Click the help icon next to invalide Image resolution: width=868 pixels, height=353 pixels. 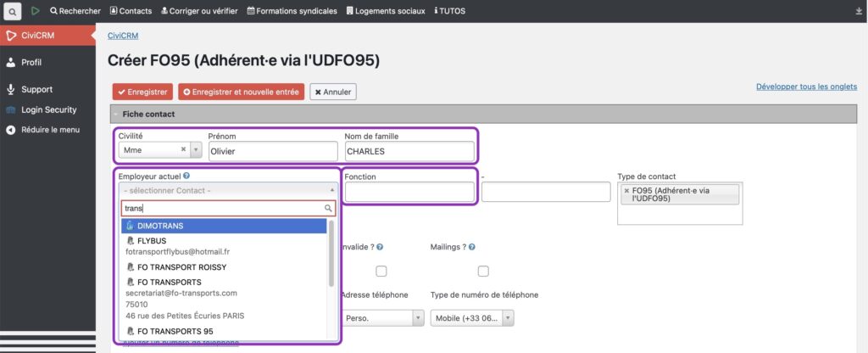[381, 247]
